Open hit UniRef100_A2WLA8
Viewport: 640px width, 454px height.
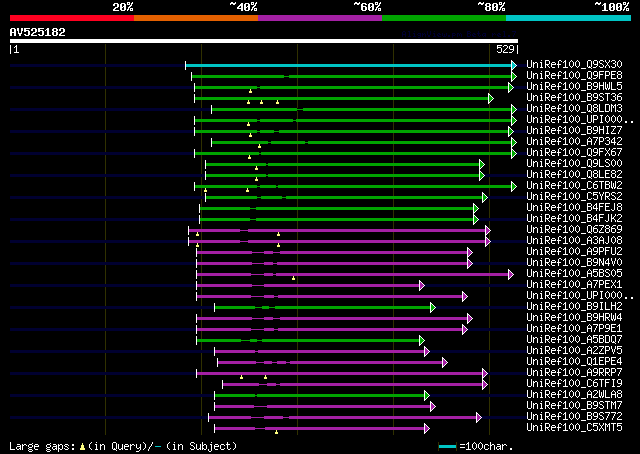tap(574, 395)
